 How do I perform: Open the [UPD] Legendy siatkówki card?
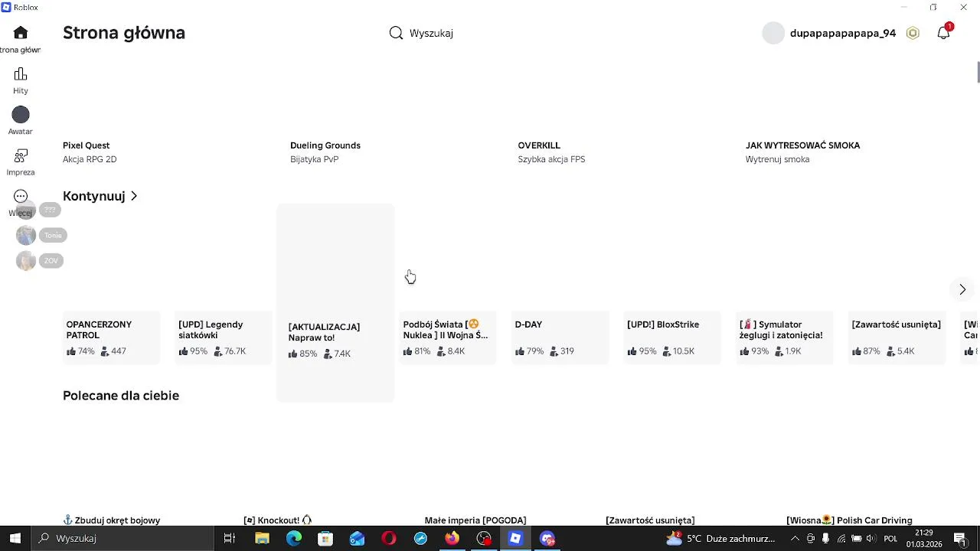point(224,337)
